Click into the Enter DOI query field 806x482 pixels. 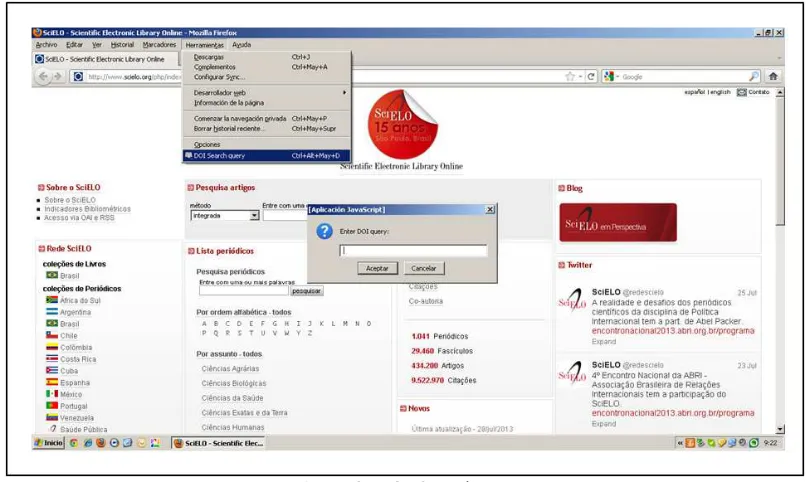click(x=413, y=250)
